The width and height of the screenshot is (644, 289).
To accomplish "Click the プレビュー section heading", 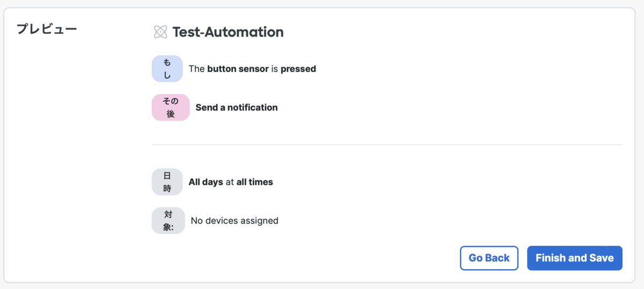I will [x=47, y=29].
